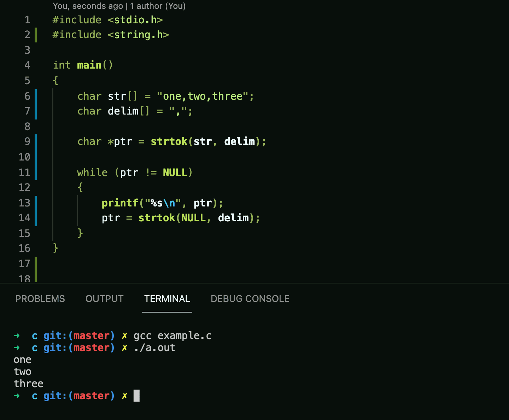Viewport: 509px width, 420px height.
Task: Click the modification indicator next to lines 6-7
Action: pyautogui.click(x=36, y=103)
